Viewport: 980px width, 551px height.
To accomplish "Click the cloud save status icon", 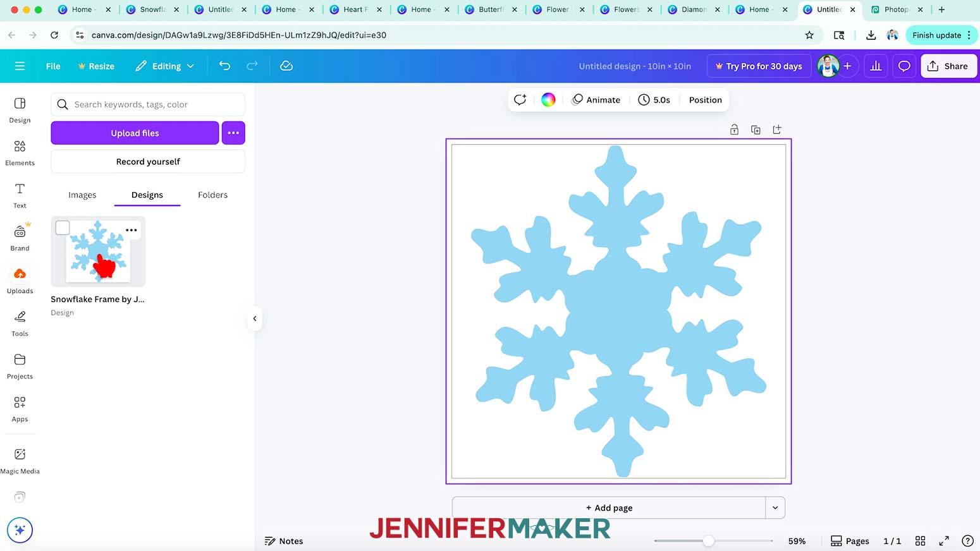I will pyautogui.click(x=286, y=66).
